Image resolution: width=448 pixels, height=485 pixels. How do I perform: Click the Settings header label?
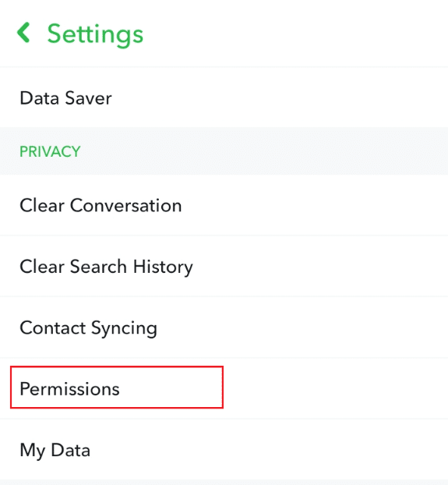pos(95,34)
